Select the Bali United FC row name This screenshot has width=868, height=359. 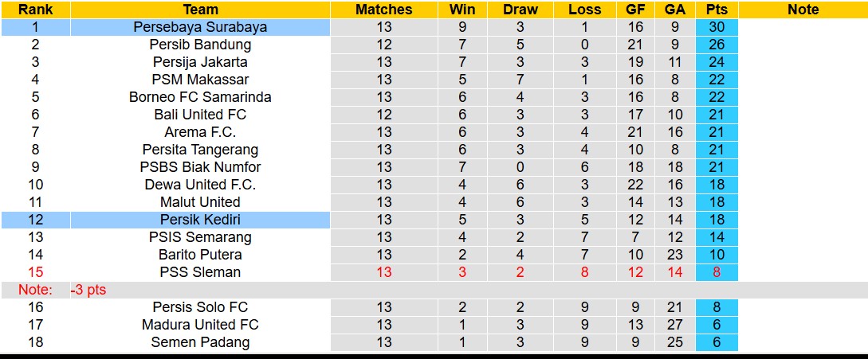coord(200,115)
